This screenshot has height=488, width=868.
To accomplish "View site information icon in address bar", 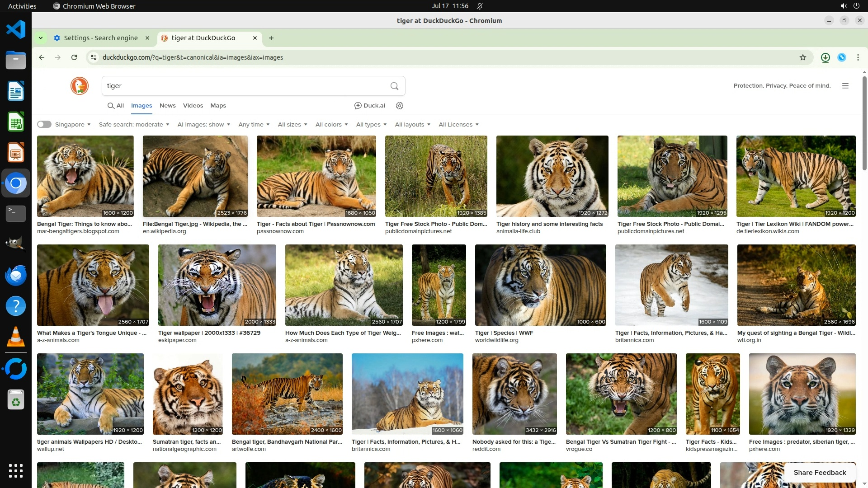I will [x=94, y=57].
